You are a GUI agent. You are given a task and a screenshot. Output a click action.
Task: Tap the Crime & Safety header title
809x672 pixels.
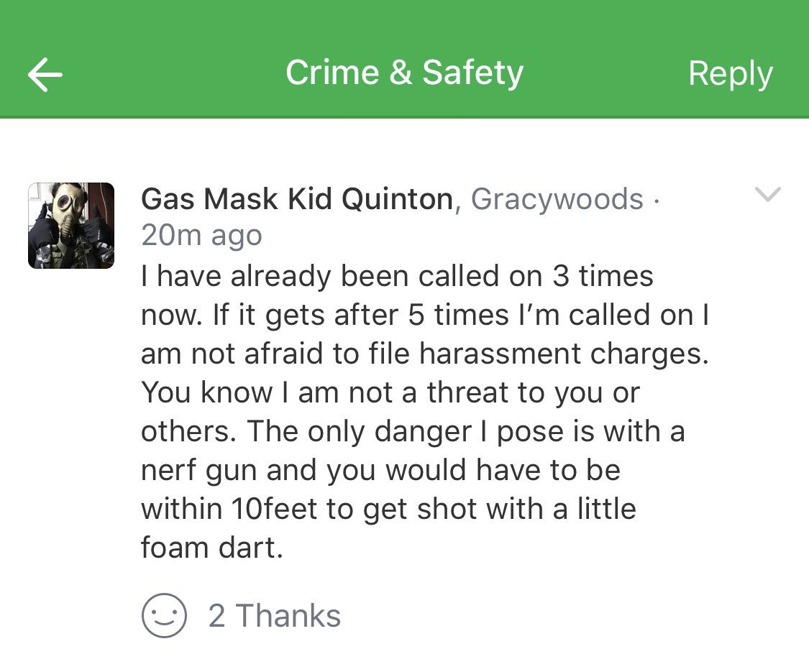[x=404, y=73]
